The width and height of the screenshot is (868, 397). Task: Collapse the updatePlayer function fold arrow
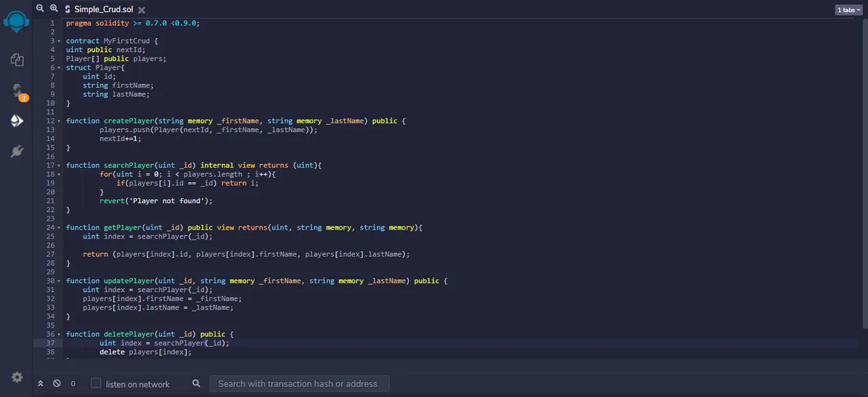pos(60,281)
